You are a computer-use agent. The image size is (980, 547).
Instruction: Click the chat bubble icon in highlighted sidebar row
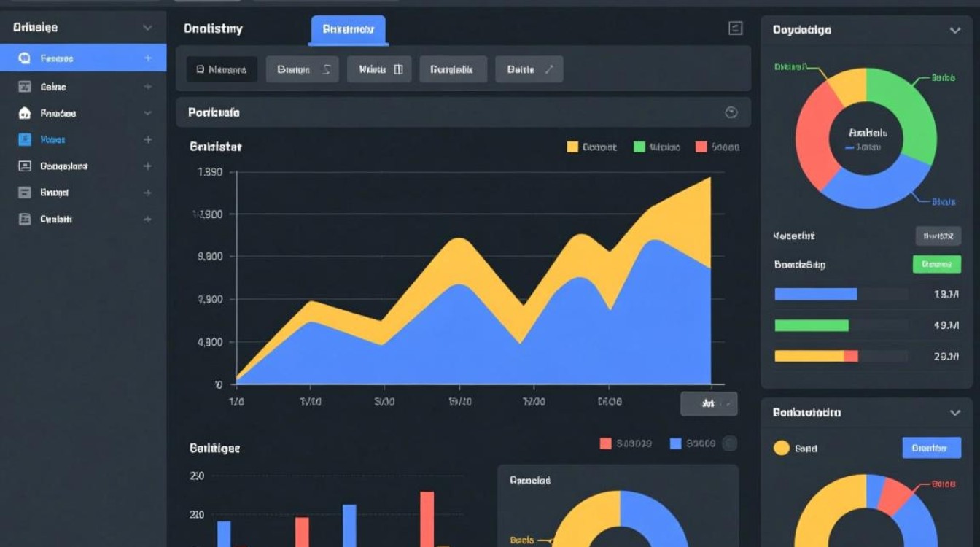tap(25, 58)
